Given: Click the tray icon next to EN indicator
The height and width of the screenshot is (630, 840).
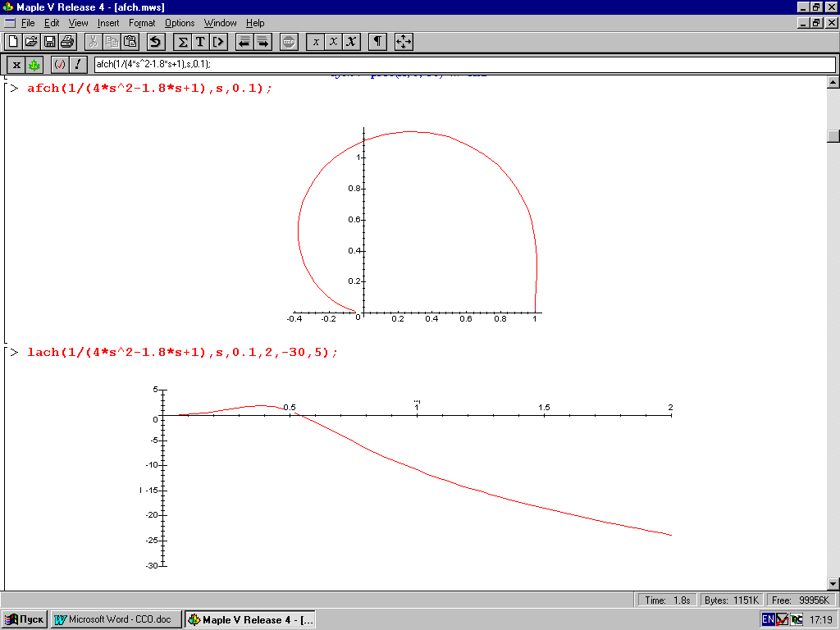Looking at the screenshot, I should click(x=782, y=619).
